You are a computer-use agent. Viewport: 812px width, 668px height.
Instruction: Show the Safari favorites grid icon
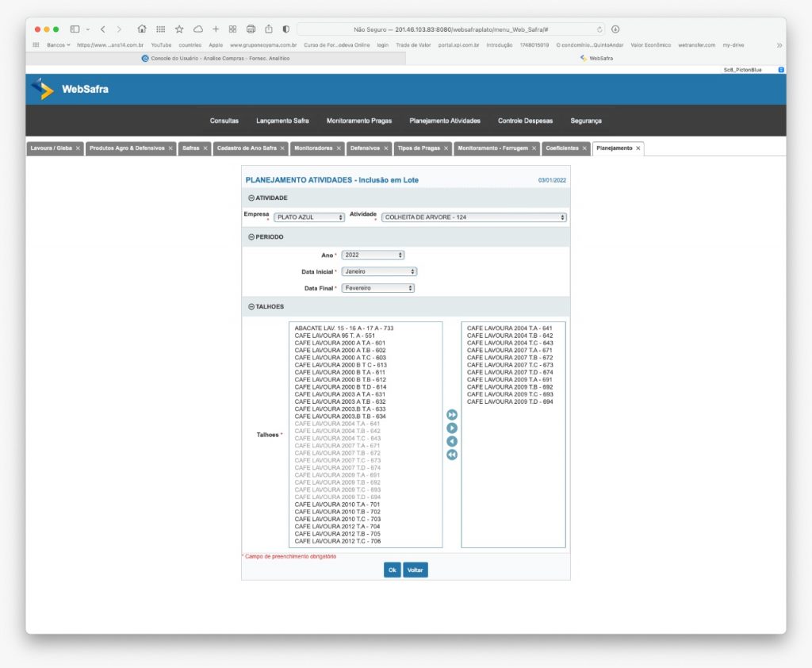coord(160,29)
